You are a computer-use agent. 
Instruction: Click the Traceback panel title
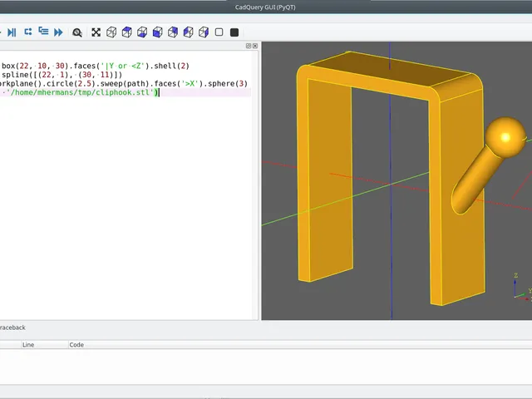(x=12, y=328)
